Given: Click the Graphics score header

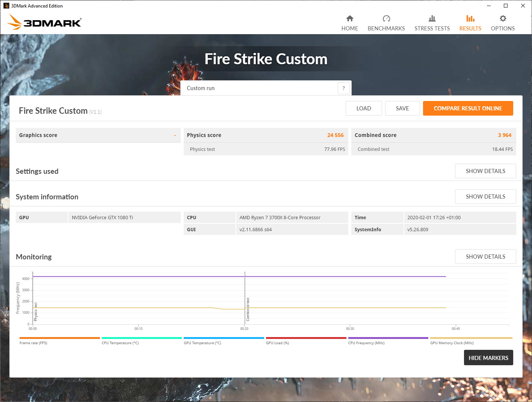Looking at the screenshot, I should tap(98, 135).
